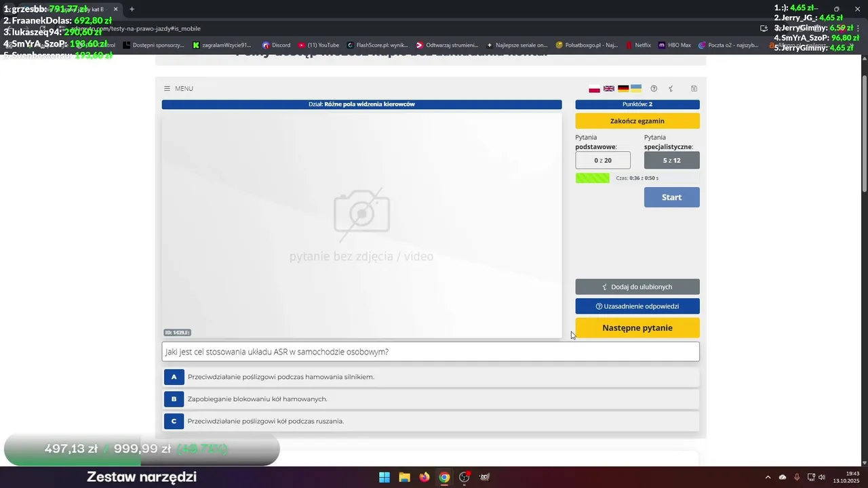Image resolution: width=868 pixels, height=488 pixels.
Task: Click the Start button
Action: click(x=671, y=197)
